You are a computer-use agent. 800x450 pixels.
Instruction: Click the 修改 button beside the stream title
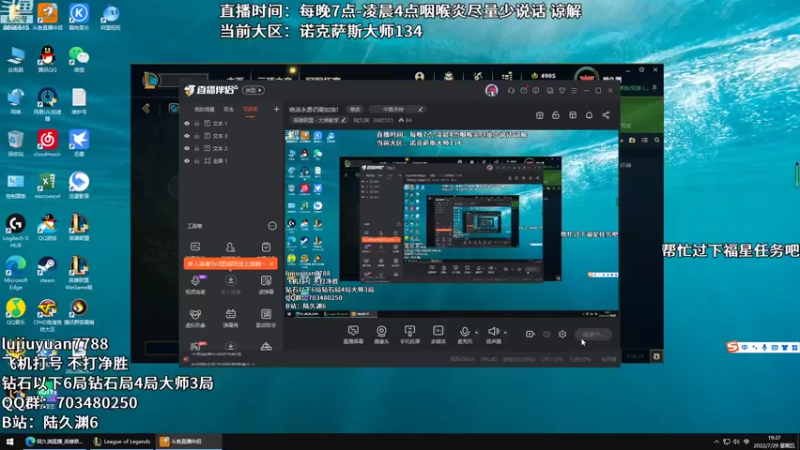point(355,109)
